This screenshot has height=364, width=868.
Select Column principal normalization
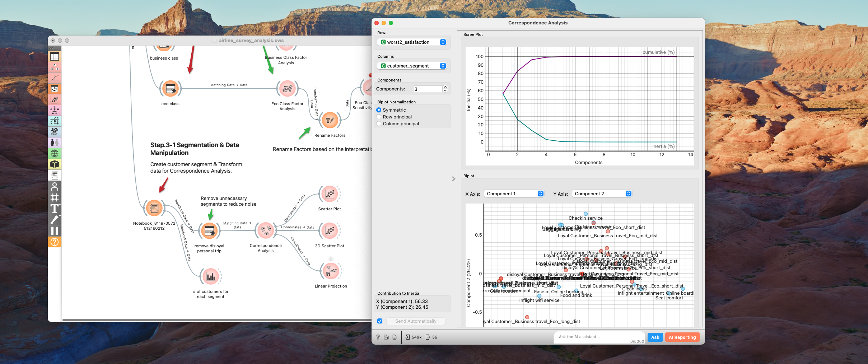pos(379,124)
